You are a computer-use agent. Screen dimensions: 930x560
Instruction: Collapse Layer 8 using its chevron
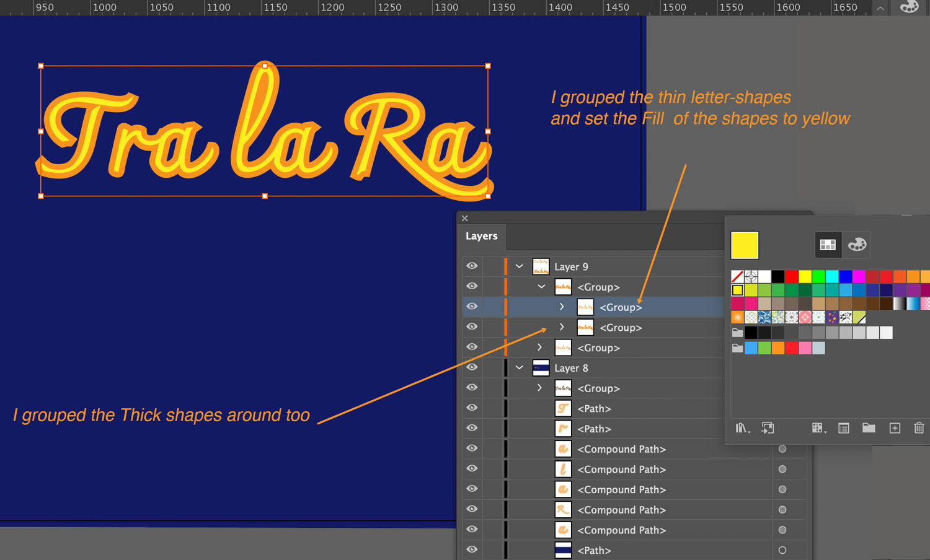coord(520,367)
